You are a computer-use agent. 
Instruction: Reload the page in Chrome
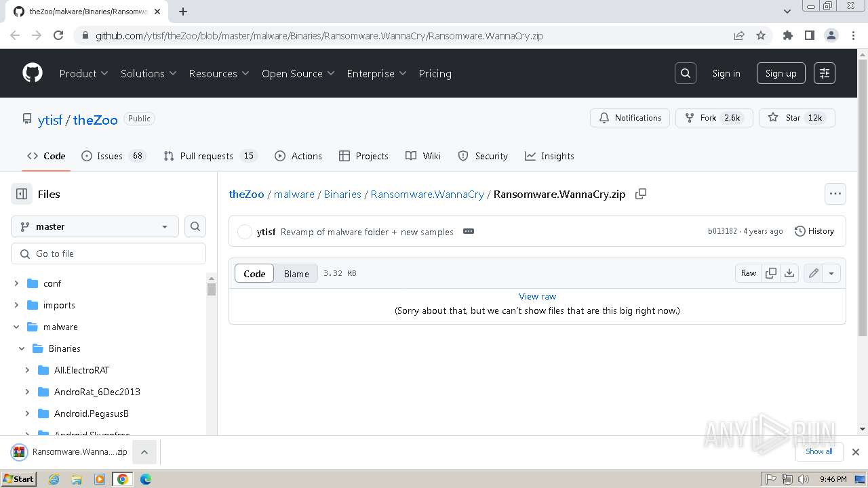58,35
